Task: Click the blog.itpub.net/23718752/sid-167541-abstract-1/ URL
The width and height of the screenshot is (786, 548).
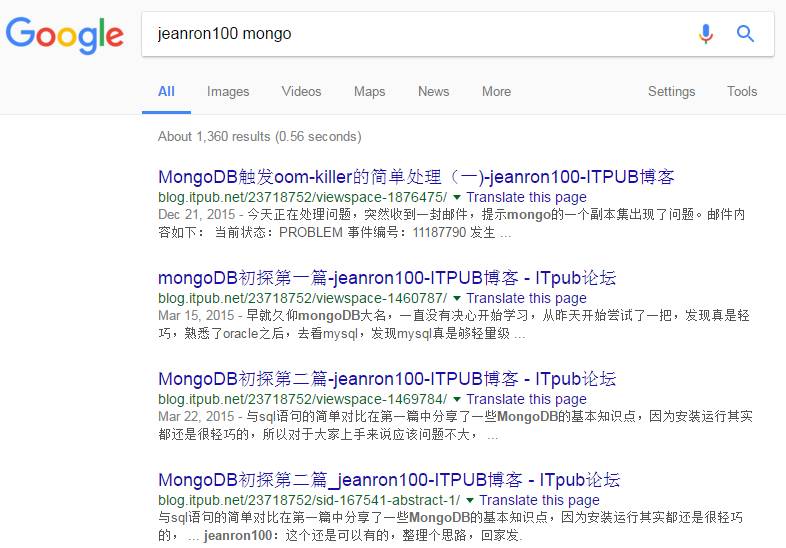Action: pyautogui.click(x=309, y=500)
